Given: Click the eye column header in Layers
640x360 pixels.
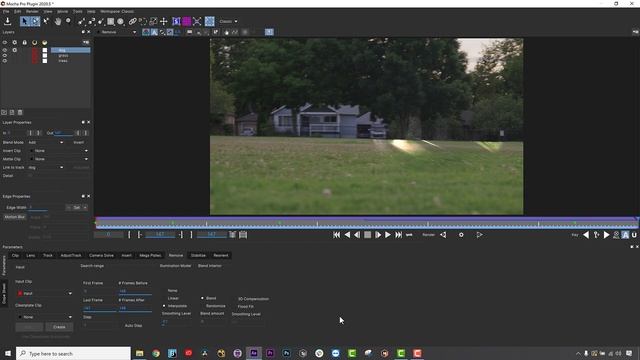Looking at the screenshot, I should (4, 42).
